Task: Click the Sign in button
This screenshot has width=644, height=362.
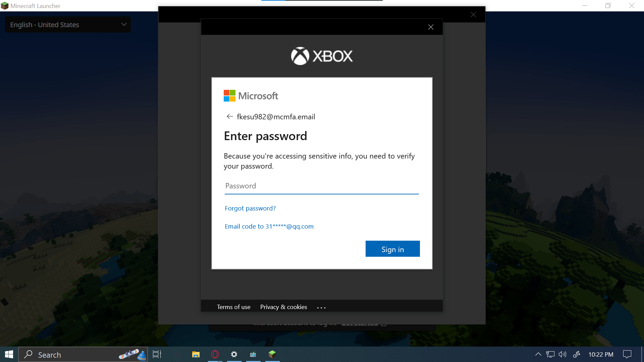Action: coord(393,249)
